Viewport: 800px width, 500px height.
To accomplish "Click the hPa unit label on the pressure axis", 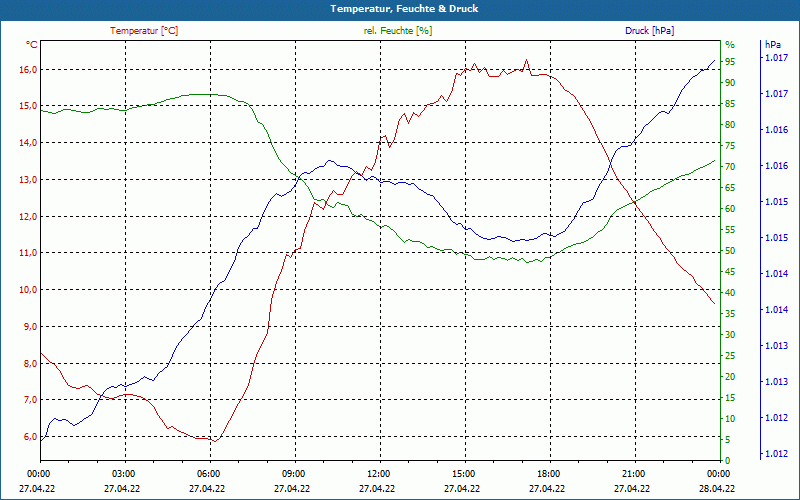I will point(772,44).
